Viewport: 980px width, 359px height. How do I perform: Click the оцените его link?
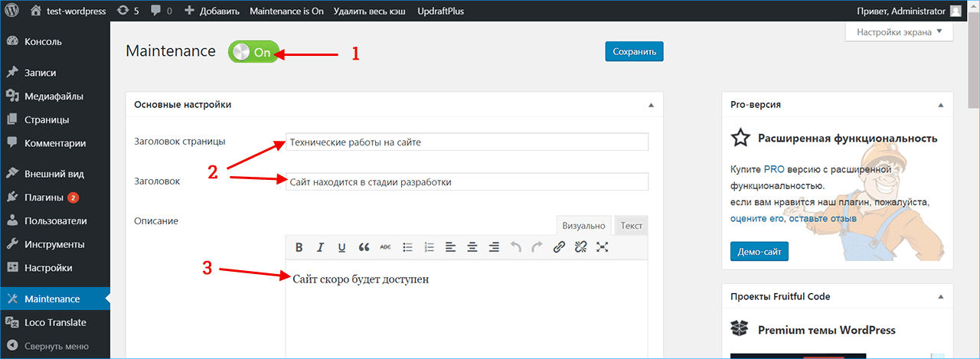tap(757, 218)
